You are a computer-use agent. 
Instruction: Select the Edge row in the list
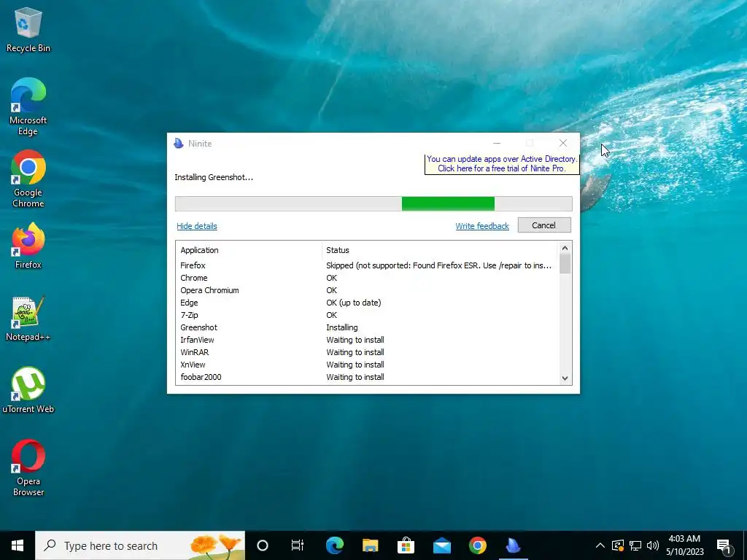coord(367,303)
